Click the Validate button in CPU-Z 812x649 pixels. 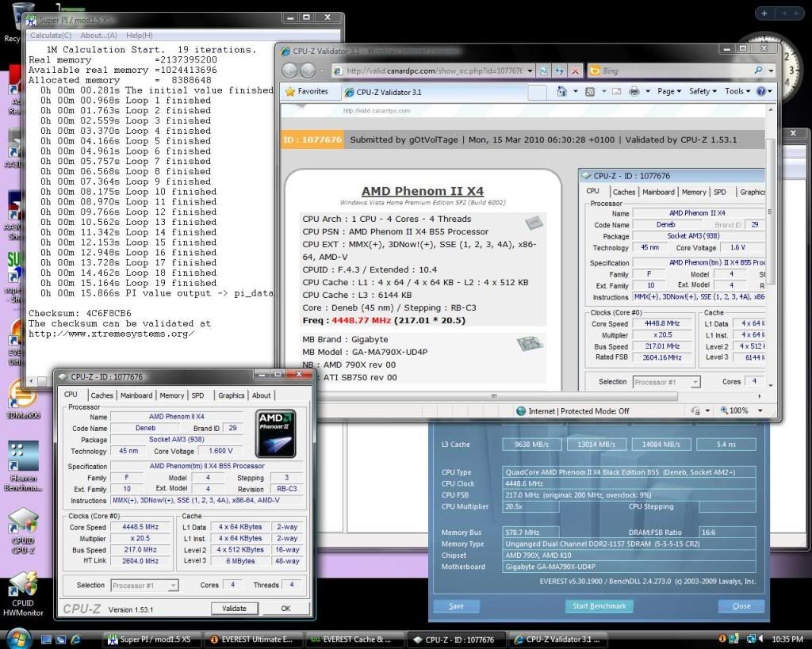point(234,609)
